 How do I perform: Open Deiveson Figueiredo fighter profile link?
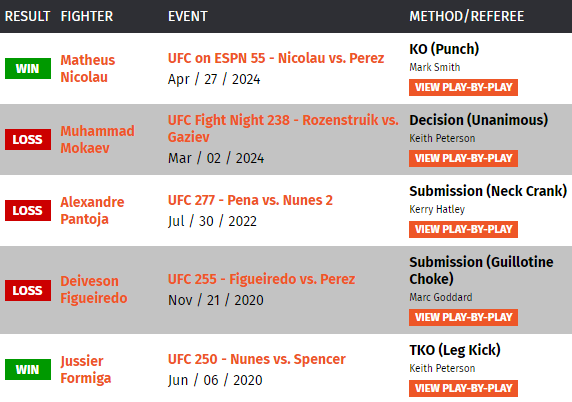(x=94, y=290)
